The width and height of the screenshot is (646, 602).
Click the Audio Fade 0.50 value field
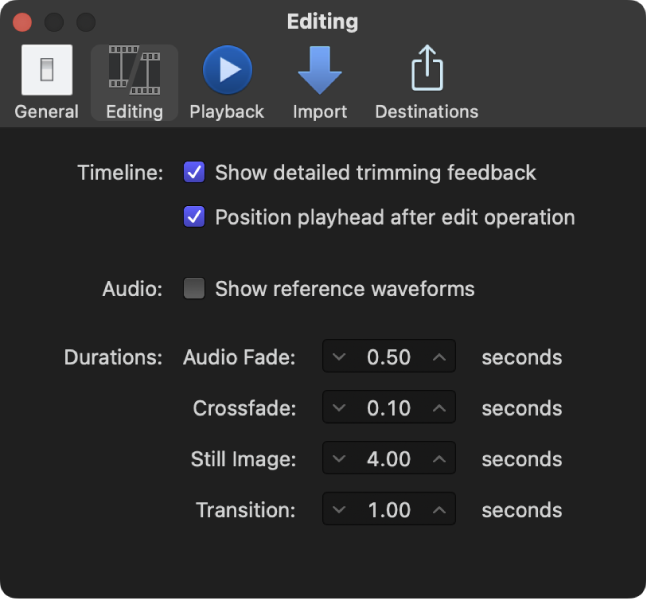389,357
